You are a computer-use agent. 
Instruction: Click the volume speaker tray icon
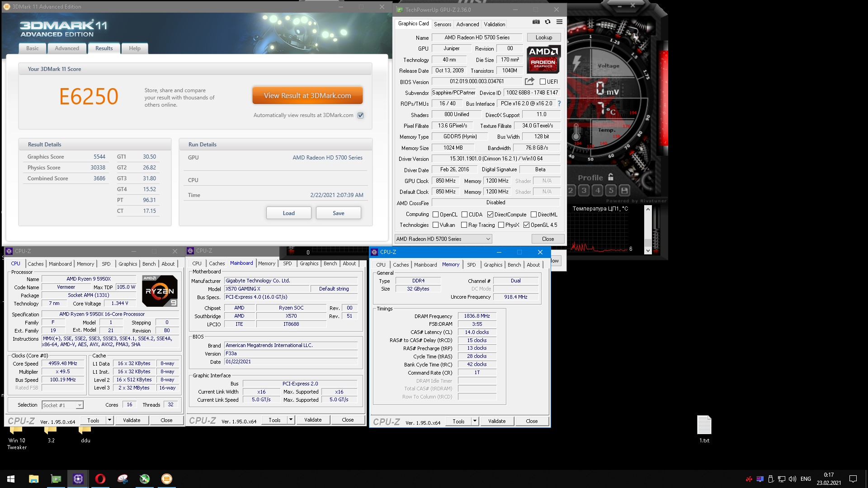793,479
